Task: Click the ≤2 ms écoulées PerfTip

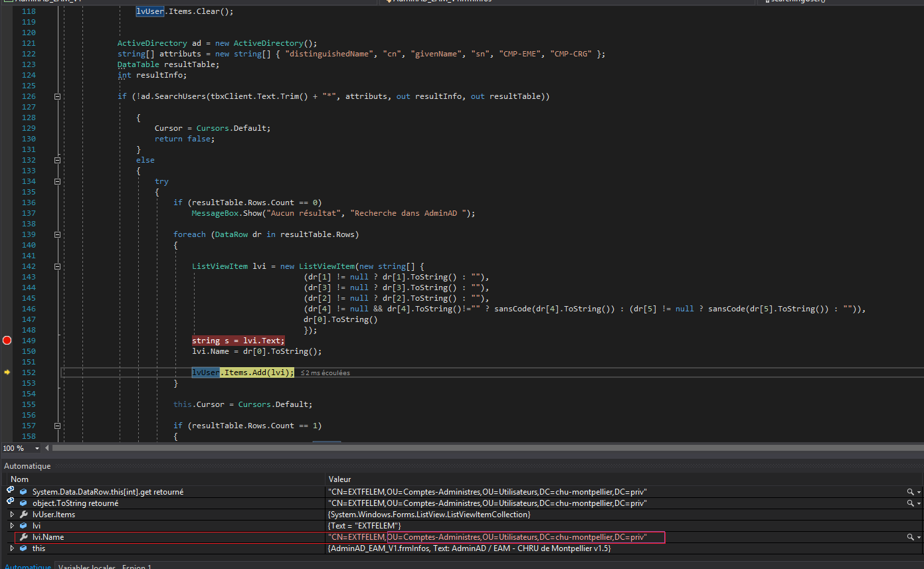Action: [x=325, y=373]
